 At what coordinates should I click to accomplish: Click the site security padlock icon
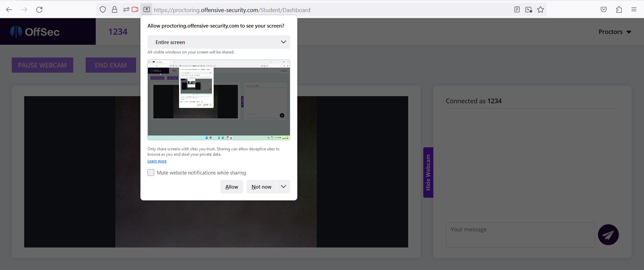[x=115, y=10]
